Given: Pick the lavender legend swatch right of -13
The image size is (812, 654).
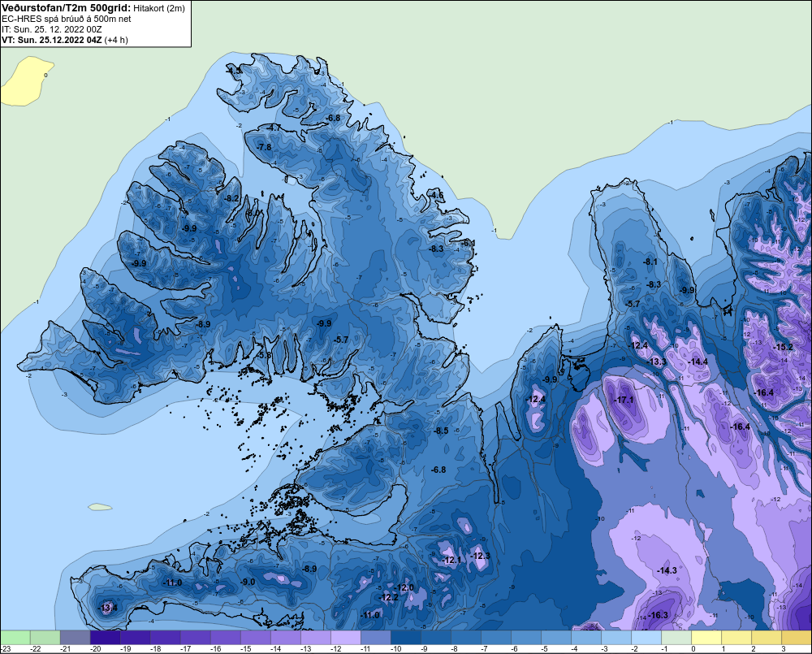Looking at the screenshot, I should pyautogui.click(x=315, y=638).
